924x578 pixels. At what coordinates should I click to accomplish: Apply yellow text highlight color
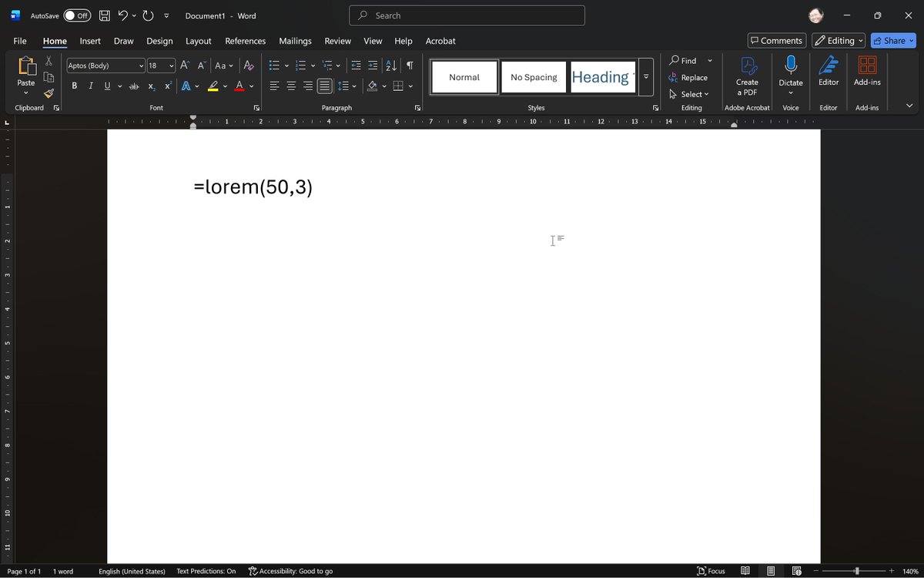(213, 86)
